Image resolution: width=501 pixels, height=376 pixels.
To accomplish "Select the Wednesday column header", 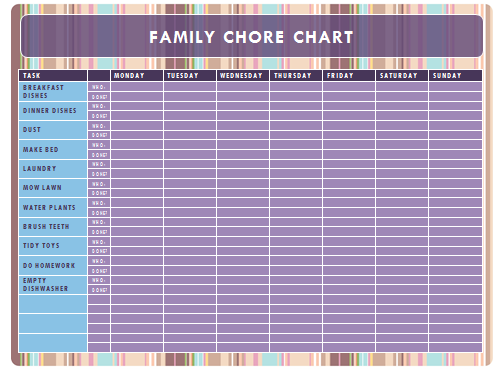I will 243,76.
